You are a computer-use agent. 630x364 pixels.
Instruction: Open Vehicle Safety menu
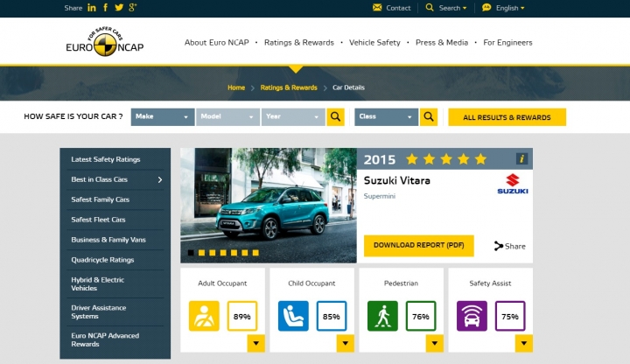[x=374, y=42]
